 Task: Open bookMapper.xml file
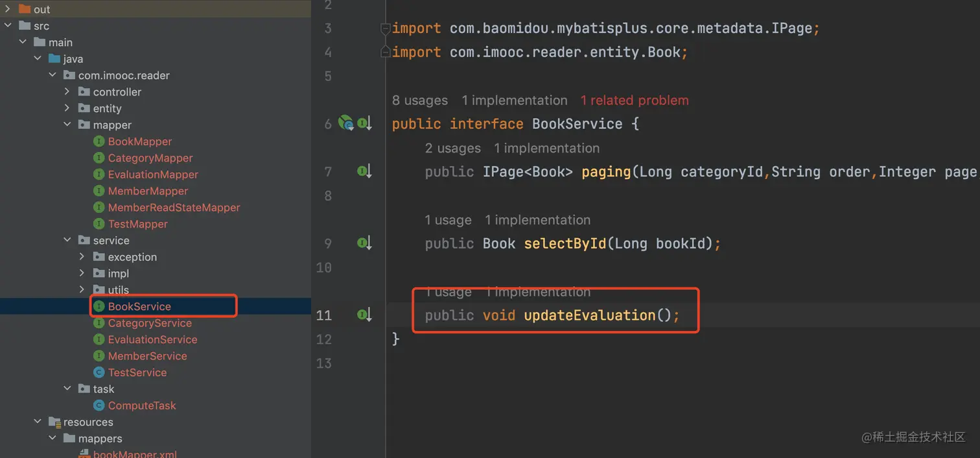135,453
